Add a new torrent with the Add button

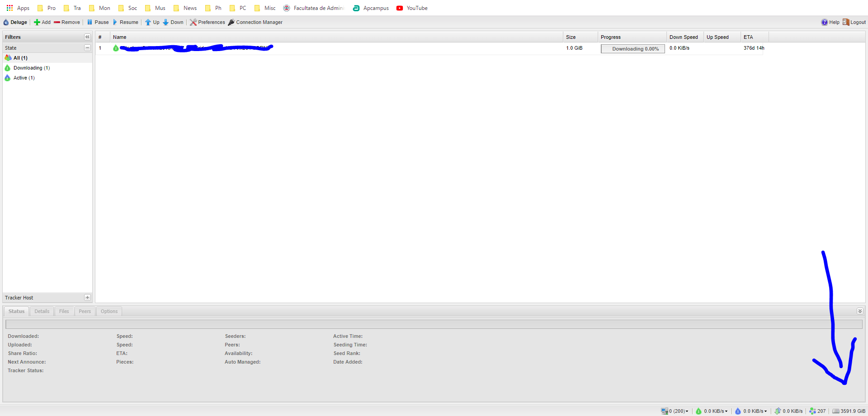click(x=42, y=22)
